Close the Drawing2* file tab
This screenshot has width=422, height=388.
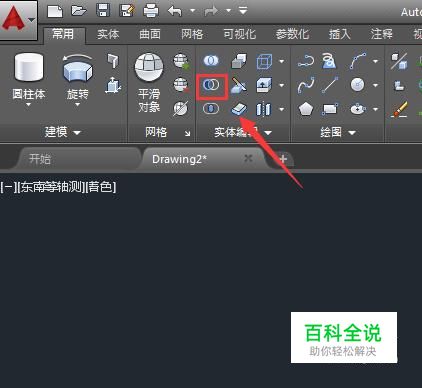point(248,158)
